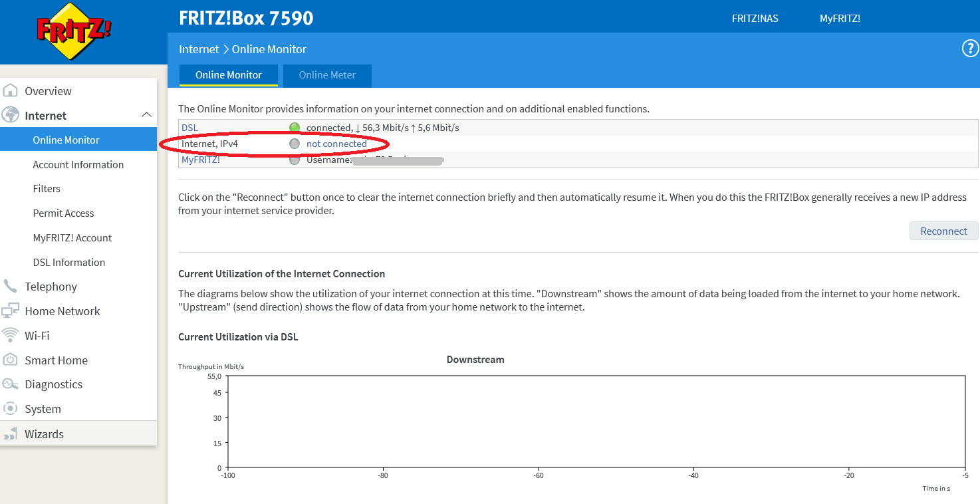The image size is (980, 504).
Task: Click the System gear icon
Action: 10,408
